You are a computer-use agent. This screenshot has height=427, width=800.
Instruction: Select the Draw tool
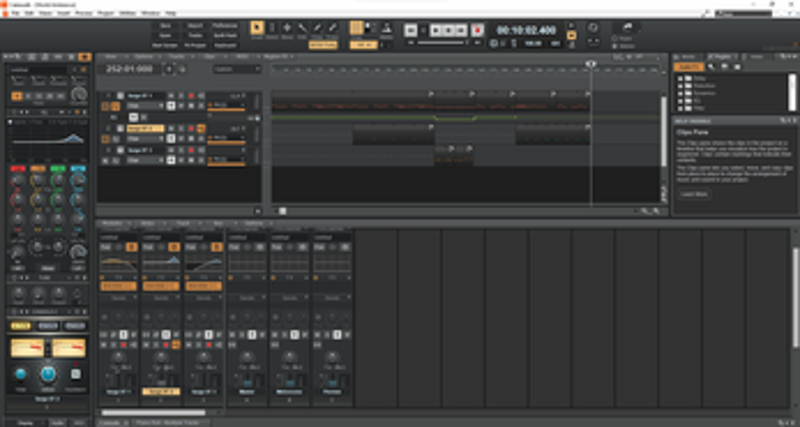(317, 28)
